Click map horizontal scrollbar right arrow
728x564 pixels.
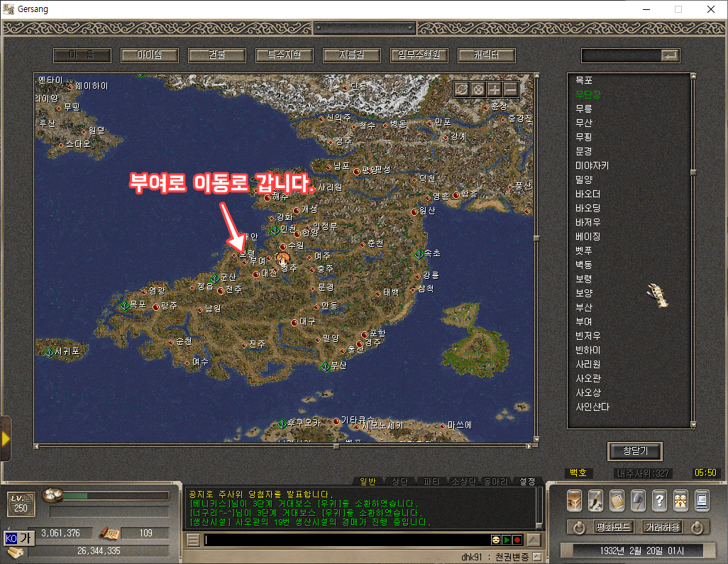pos(529,446)
